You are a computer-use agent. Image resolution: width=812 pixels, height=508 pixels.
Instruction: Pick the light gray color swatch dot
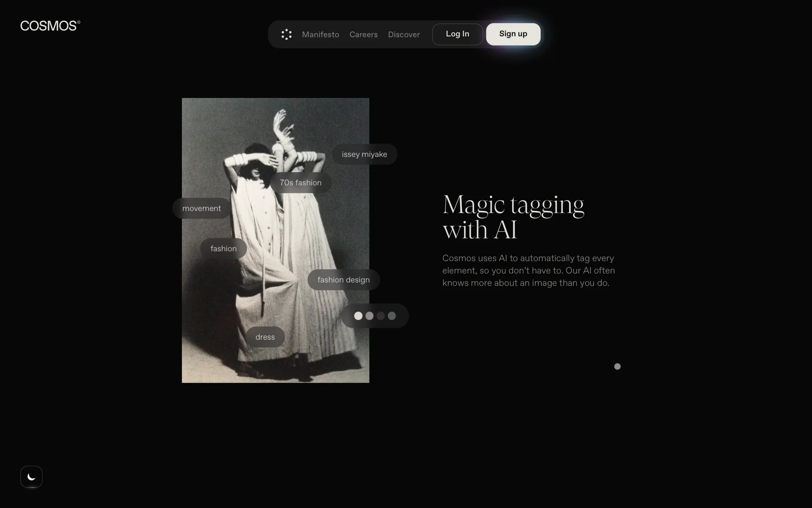(369, 316)
